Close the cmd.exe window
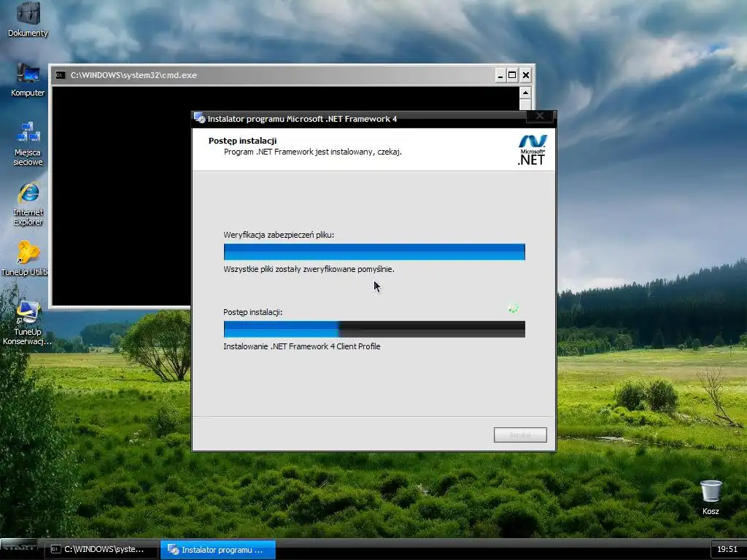Image resolution: width=747 pixels, height=560 pixels. [525, 75]
